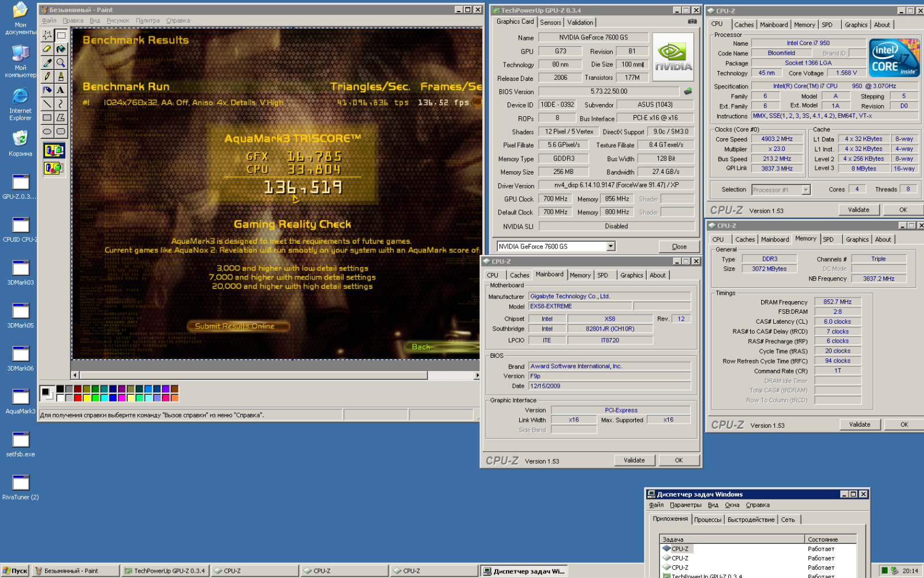The image size is (924, 578).
Task: Click Validate in the CPU tab CPU-Z window
Action: pyautogui.click(x=859, y=210)
